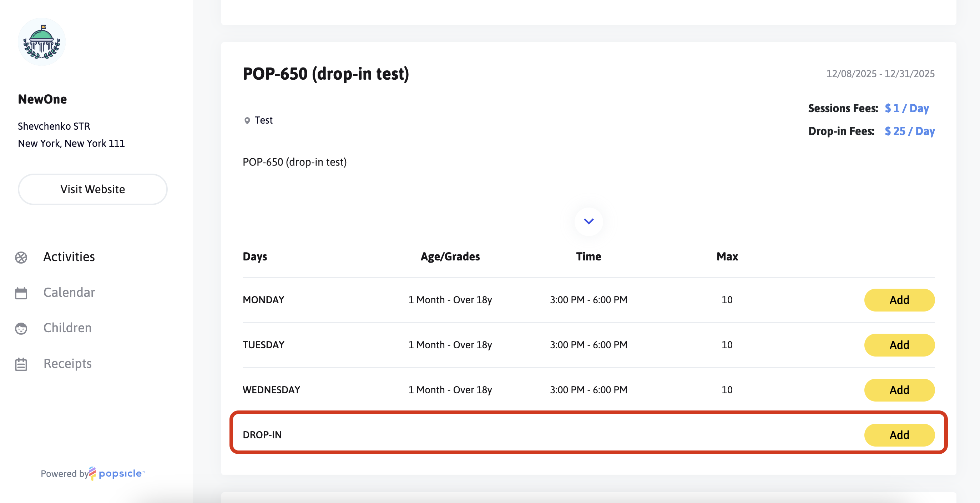Add the DROP-IN option
980x503 pixels.
click(899, 434)
